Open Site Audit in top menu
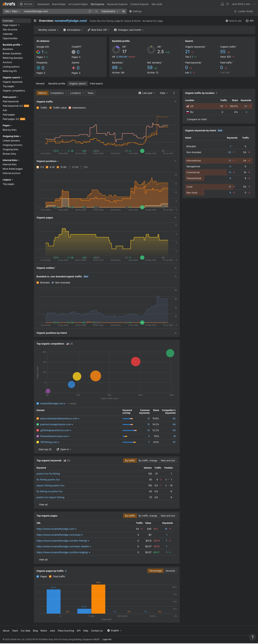The height and width of the screenshot is (644, 258). 157,4
